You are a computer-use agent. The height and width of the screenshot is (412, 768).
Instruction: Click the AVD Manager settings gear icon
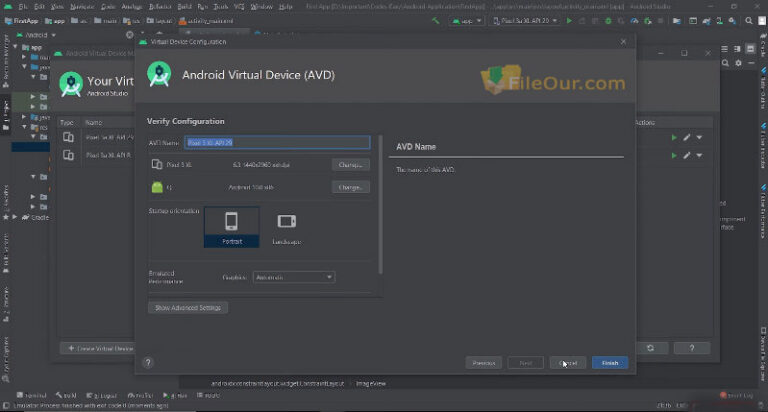pyautogui.click(x=738, y=63)
